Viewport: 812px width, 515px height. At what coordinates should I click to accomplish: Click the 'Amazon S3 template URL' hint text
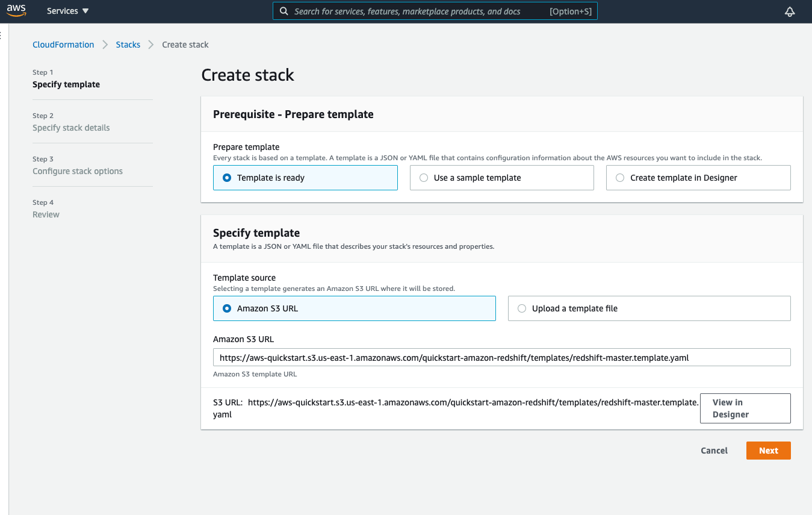[255, 374]
